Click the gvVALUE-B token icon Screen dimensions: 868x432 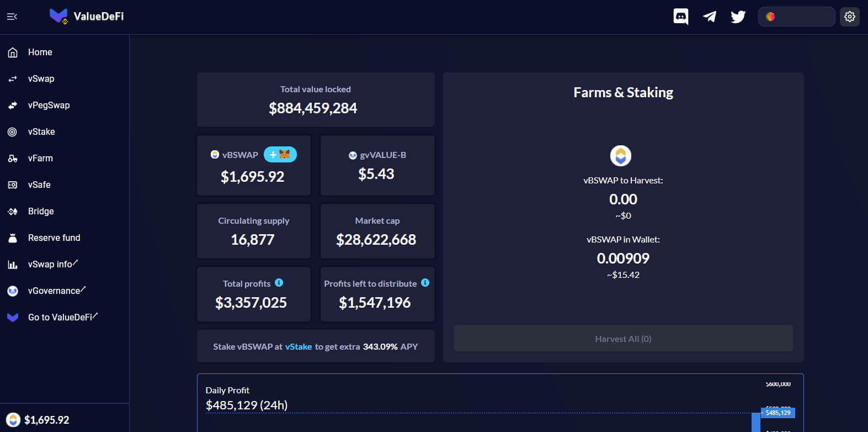[x=353, y=155]
